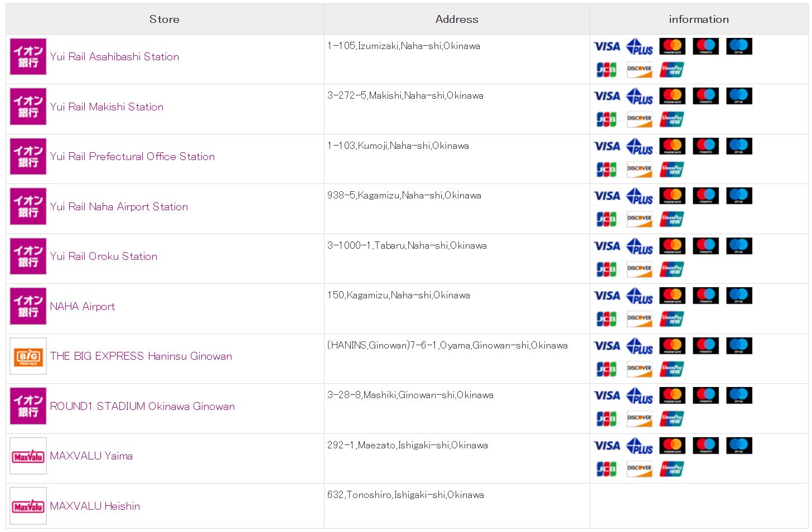Viewport: 812px width, 532px height.
Task: Click the VISA icon in the Makishi Station row
Action: (x=607, y=96)
